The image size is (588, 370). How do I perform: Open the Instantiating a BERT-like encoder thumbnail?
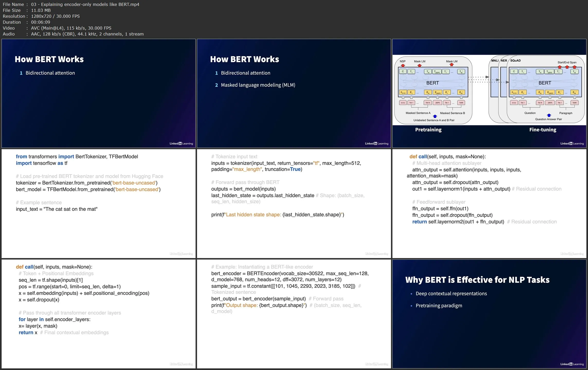[294, 314]
